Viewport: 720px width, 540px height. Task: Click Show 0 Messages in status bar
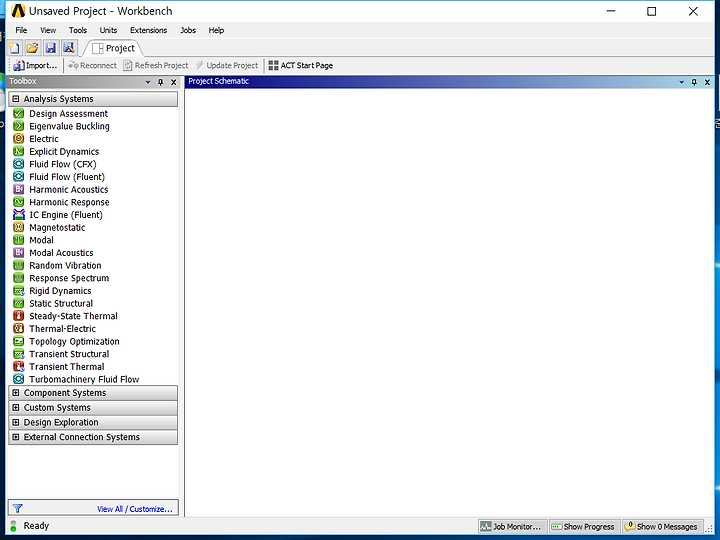click(663, 526)
